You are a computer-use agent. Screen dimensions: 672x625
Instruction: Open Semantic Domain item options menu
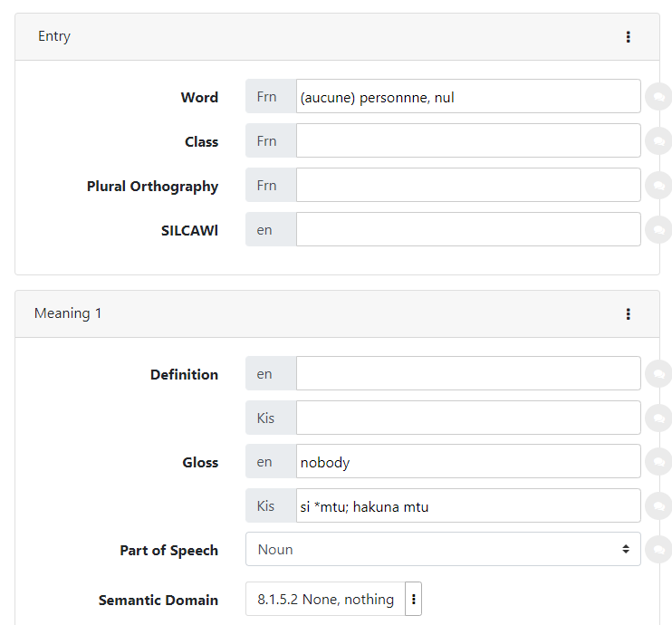click(x=414, y=600)
